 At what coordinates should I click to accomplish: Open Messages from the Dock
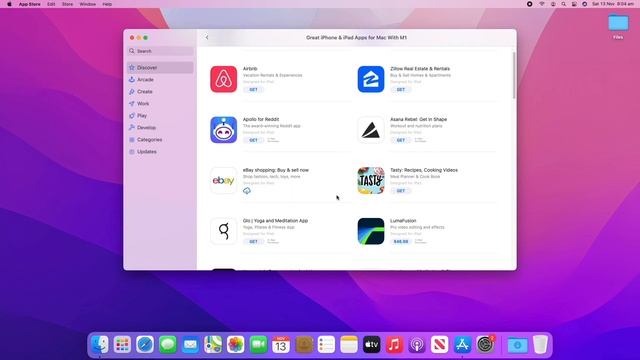click(x=167, y=345)
